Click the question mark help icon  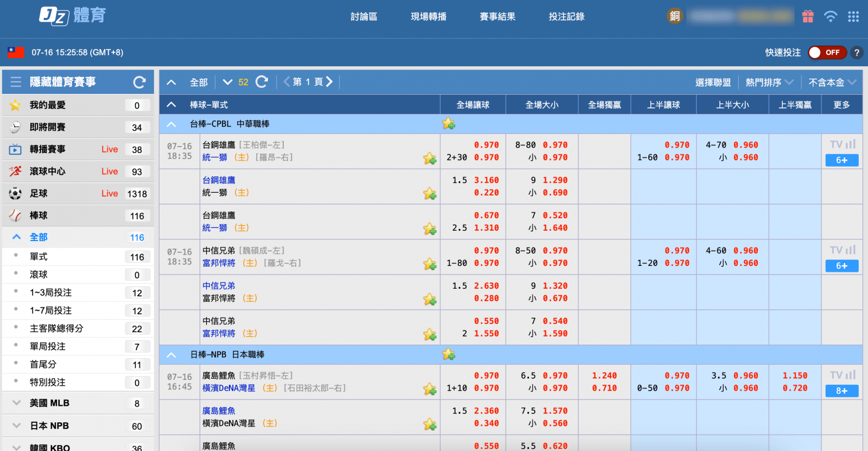pos(857,53)
